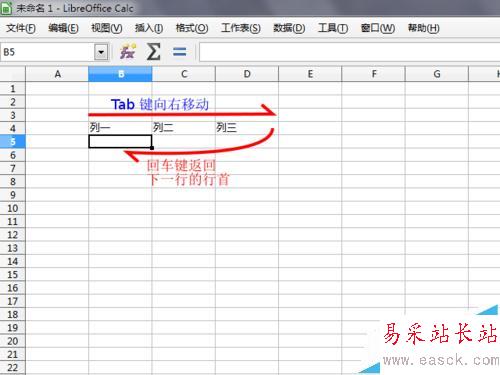Open the 帮助(H) menu
Screen dimensions: 500x375
coord(424,28)
